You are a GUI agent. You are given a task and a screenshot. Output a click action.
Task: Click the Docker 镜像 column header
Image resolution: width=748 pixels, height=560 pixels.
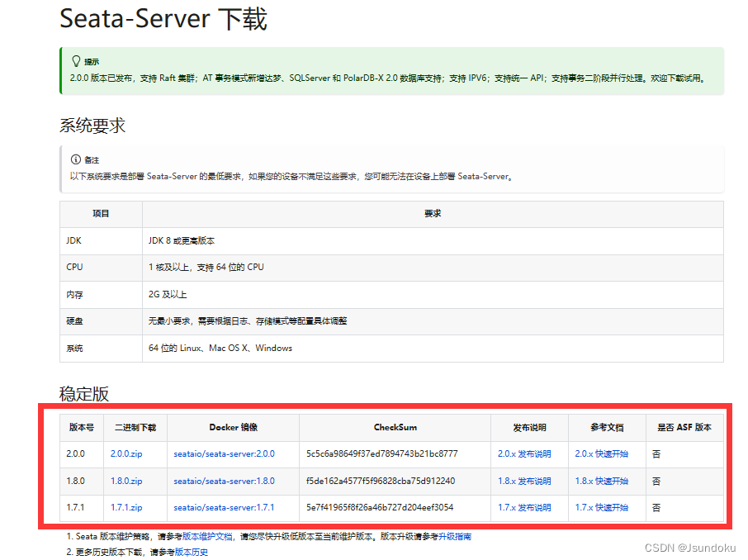click(234, 428)
